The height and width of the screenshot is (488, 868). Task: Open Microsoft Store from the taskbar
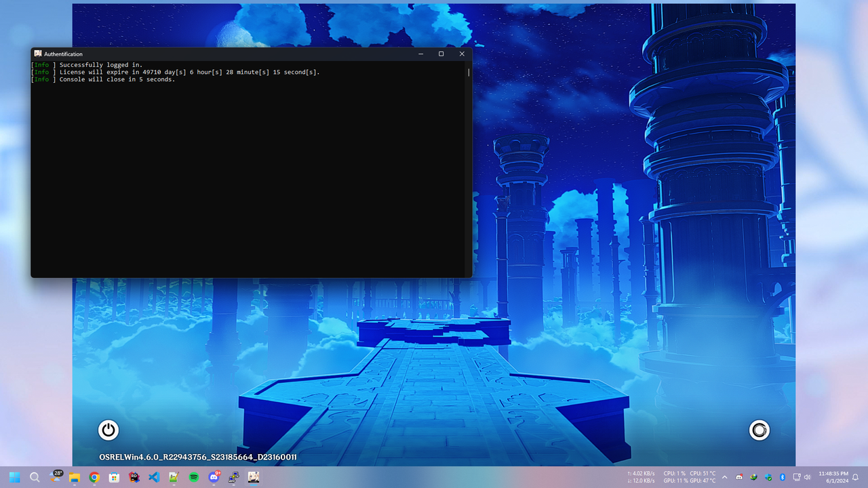[x=115, y=477]
